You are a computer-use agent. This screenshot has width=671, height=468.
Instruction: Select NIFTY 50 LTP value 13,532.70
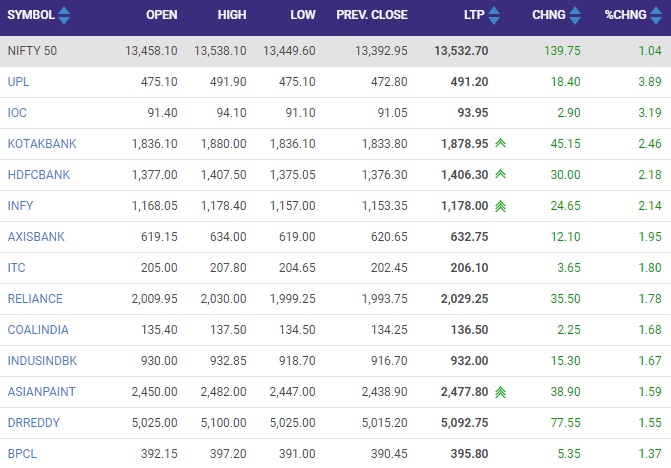(x=461, y=51)
